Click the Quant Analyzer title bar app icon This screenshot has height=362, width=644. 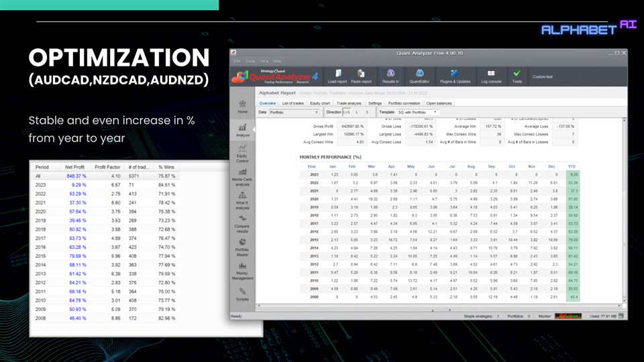point(233,52)
